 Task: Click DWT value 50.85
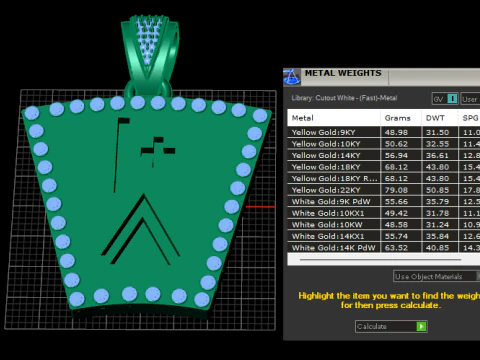click(437, 190)
